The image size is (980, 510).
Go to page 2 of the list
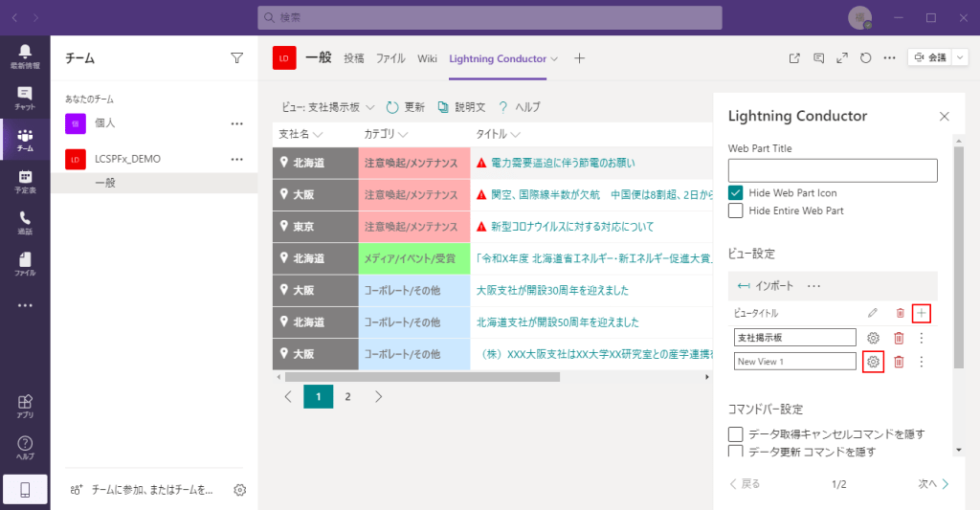coord(348,396)
